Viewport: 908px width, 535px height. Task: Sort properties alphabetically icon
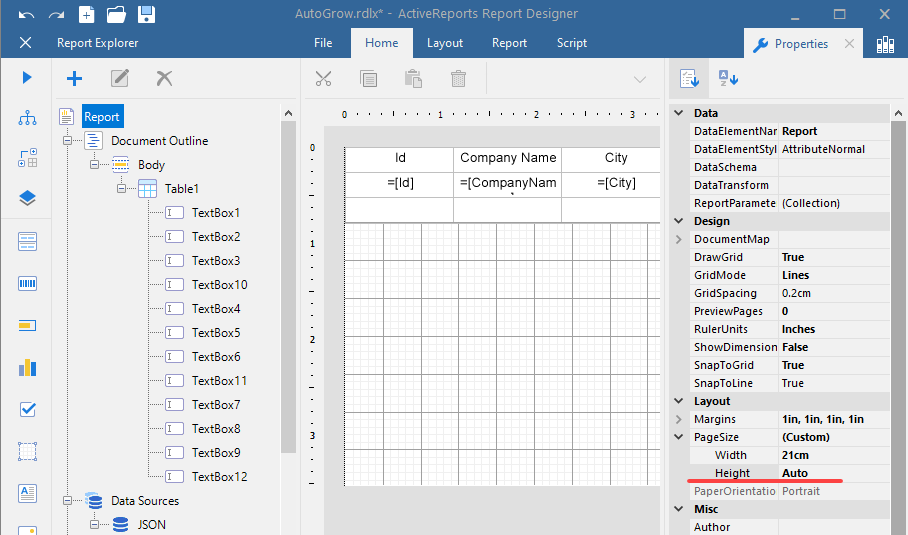728,78
